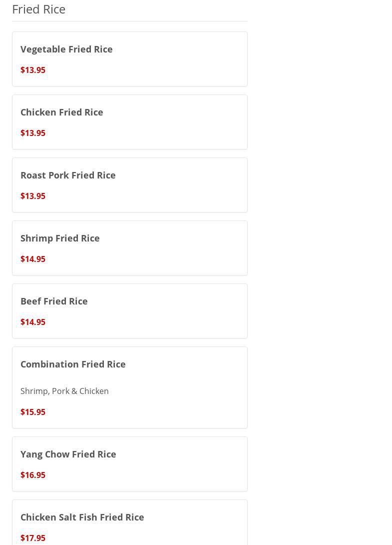Click Roast Pork Fried Rice's $13.95 price
392x545 pixels.
33,196
